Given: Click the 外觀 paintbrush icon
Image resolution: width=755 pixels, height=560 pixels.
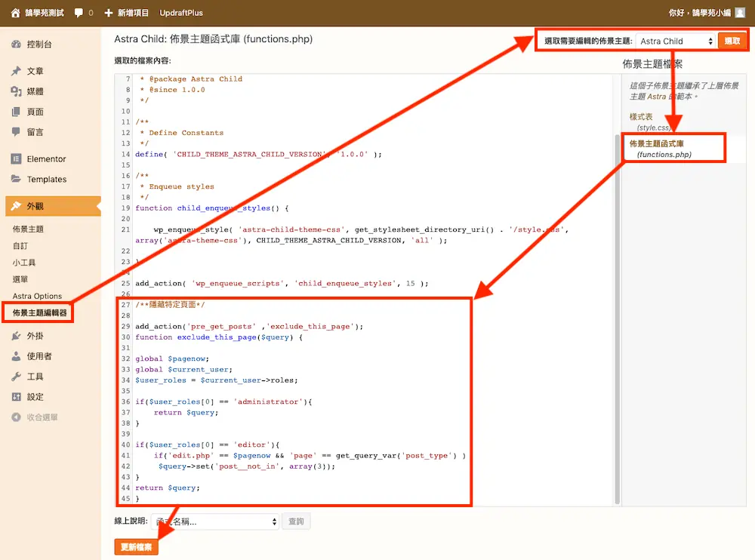Looking at the screenshot, I should click(x=17, y=206).
